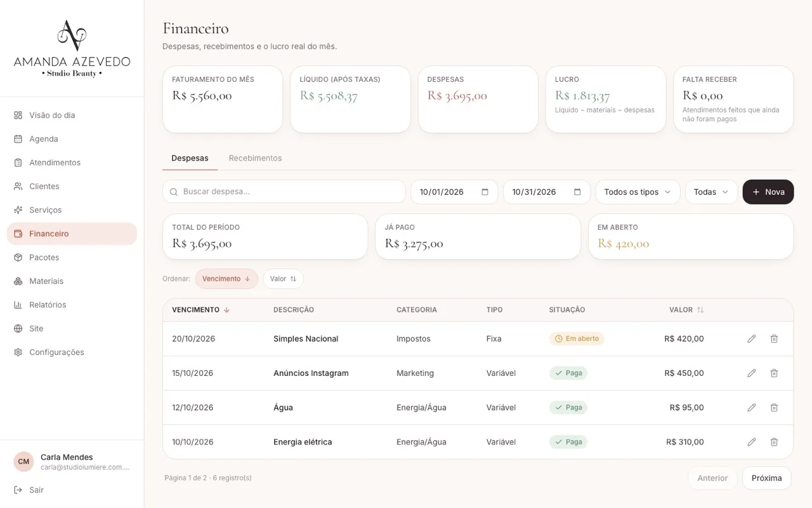Expand the Todos os tipos dropdown
Image resolution: width=812 pixels, height=508 pixels.
click(638, 192)
